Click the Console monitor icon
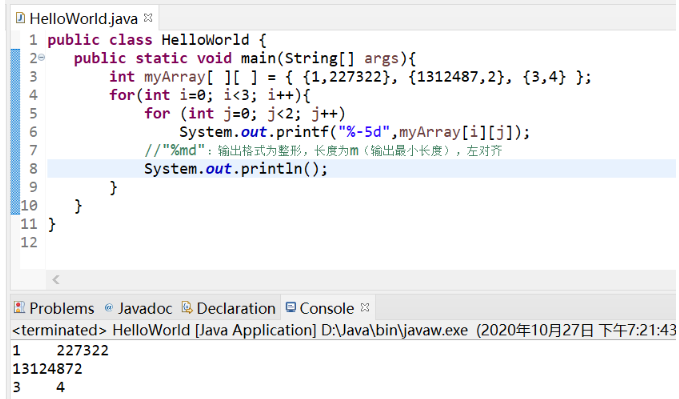The image size is (679, 399). click(291, 308)
